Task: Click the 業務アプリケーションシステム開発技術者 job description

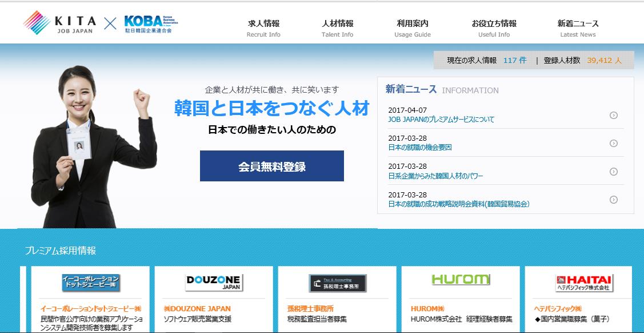Action: [x=91, y=323]
